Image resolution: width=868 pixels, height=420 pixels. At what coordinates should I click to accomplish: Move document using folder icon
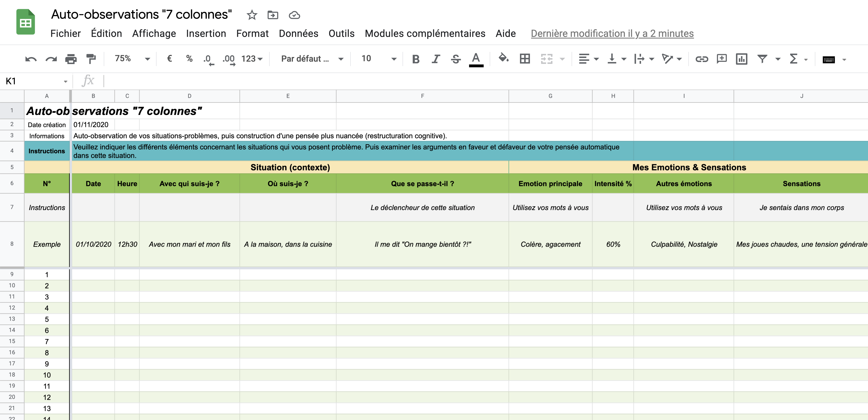pyautogui.click(x=273, y=15)
